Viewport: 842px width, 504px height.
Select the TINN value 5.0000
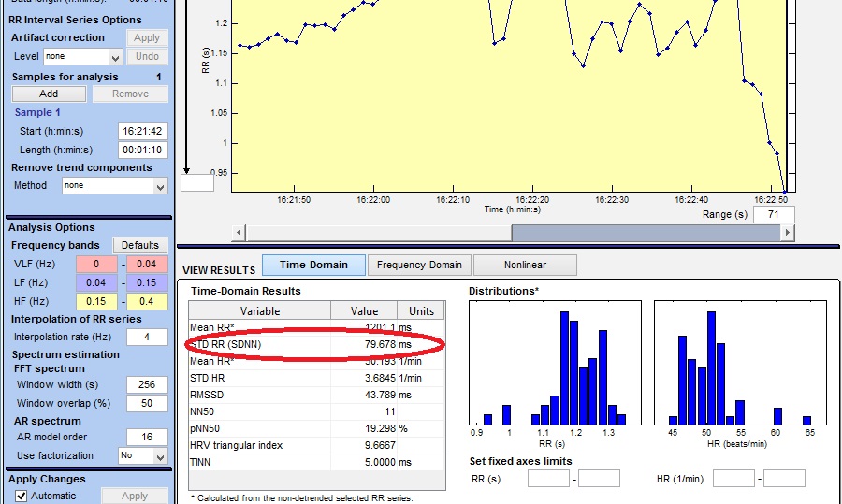tap(380, 462)
